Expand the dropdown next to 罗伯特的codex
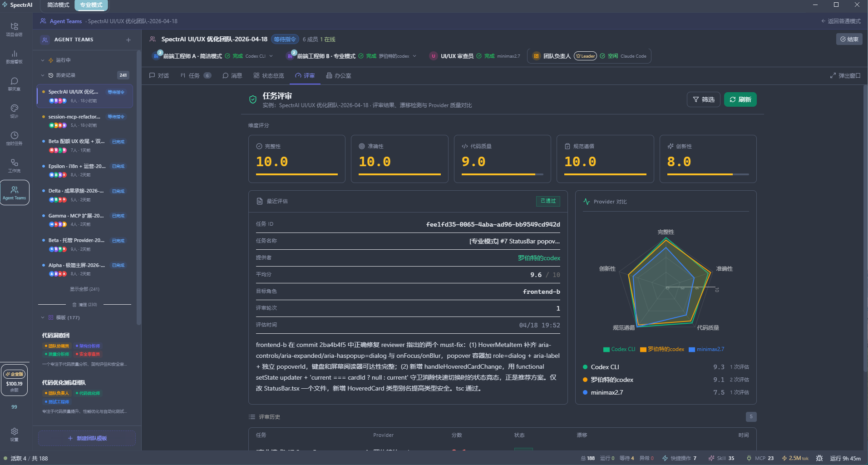 pos(414,56)
